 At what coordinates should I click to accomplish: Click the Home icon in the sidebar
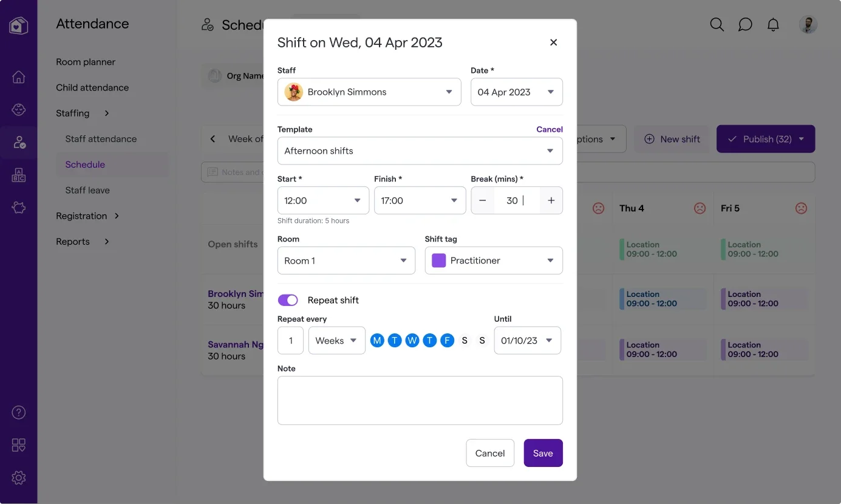pyautogui.click(x=18, y=77)
